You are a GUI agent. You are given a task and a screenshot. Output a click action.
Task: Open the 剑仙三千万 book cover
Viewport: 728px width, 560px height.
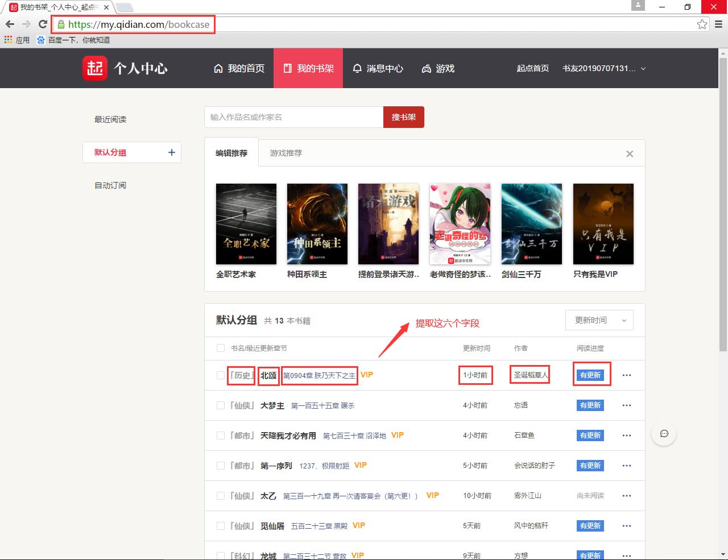tap(532, 224)
